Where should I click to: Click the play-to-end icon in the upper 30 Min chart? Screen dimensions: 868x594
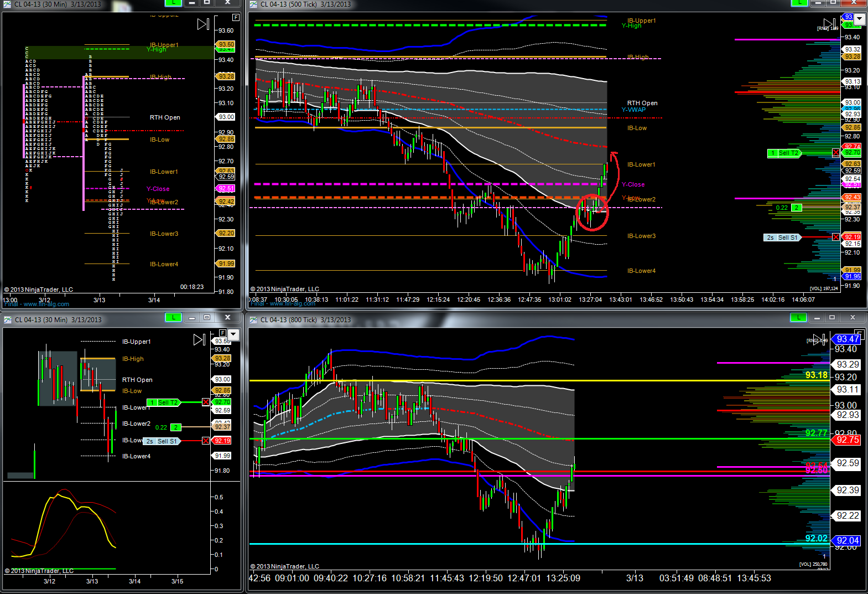(x=203, y=24)
